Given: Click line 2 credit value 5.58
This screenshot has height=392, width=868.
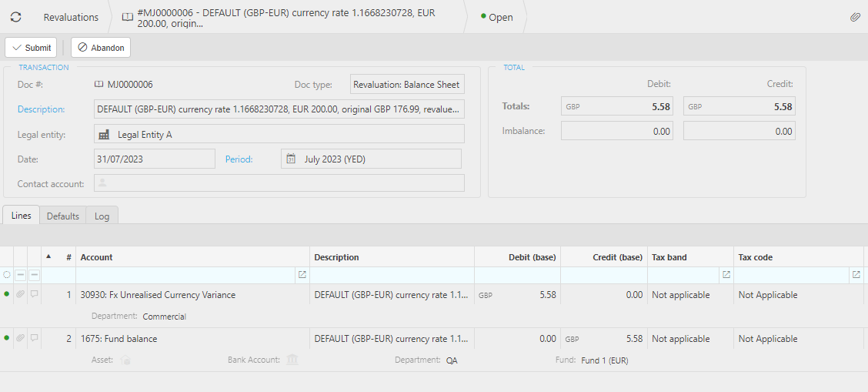Looking at the screenshot, I should [634, 338].
